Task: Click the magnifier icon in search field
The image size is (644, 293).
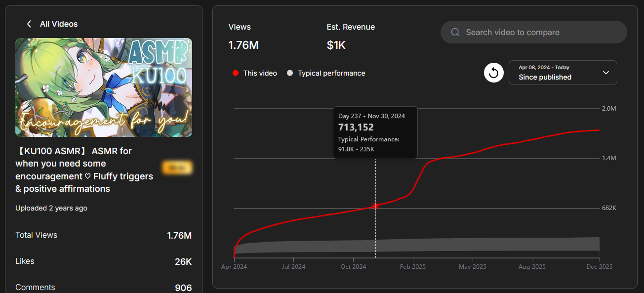Action: [x=455, y=32]
